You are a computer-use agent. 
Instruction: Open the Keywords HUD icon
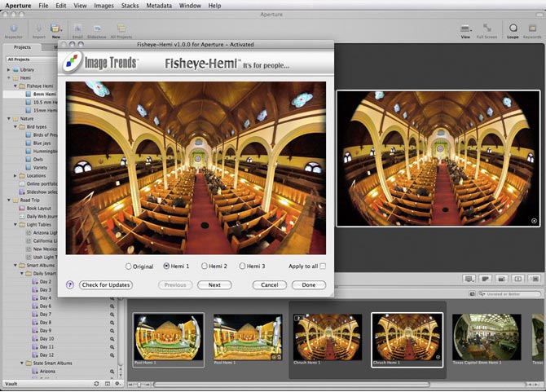pyautogui.click(x=532, y=29)
